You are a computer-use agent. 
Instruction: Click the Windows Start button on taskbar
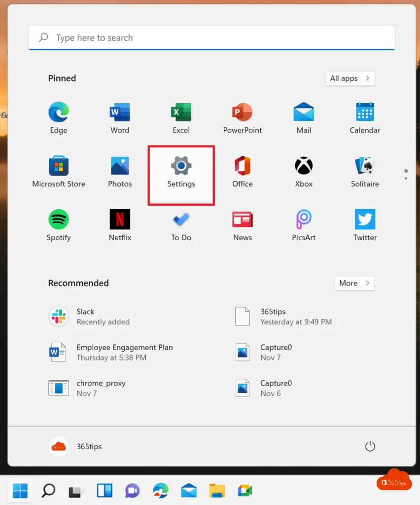coord(20,491)
